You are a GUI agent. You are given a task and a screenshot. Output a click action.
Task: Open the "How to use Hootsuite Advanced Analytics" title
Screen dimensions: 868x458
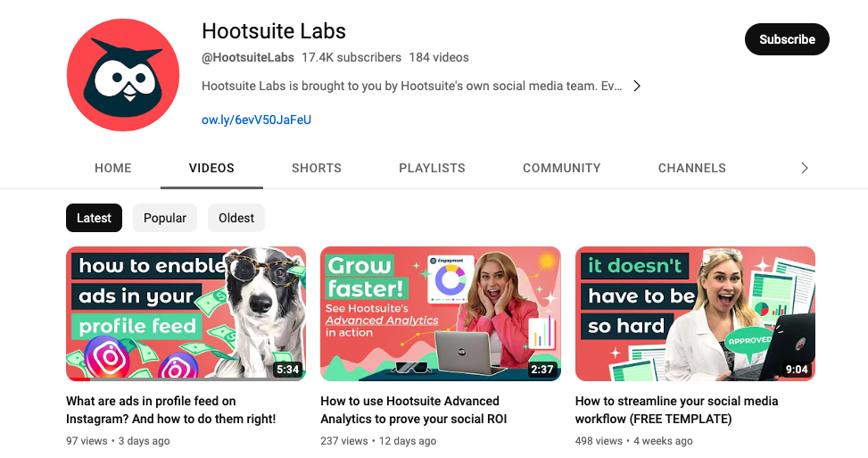click(x=415, y=410)
